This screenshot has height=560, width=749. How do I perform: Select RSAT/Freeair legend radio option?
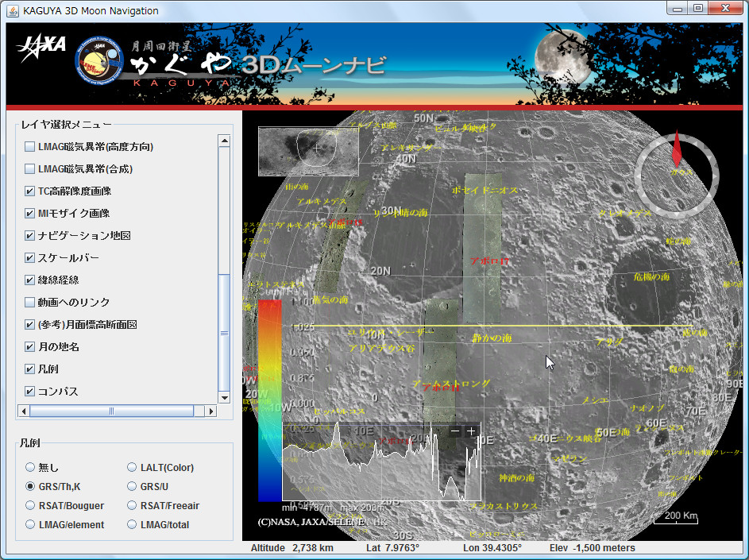(132, 505)
